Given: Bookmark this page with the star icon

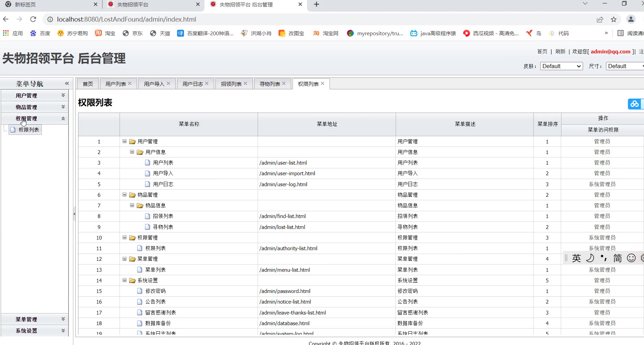Looking at the screenshot, I should coord(614,20).
